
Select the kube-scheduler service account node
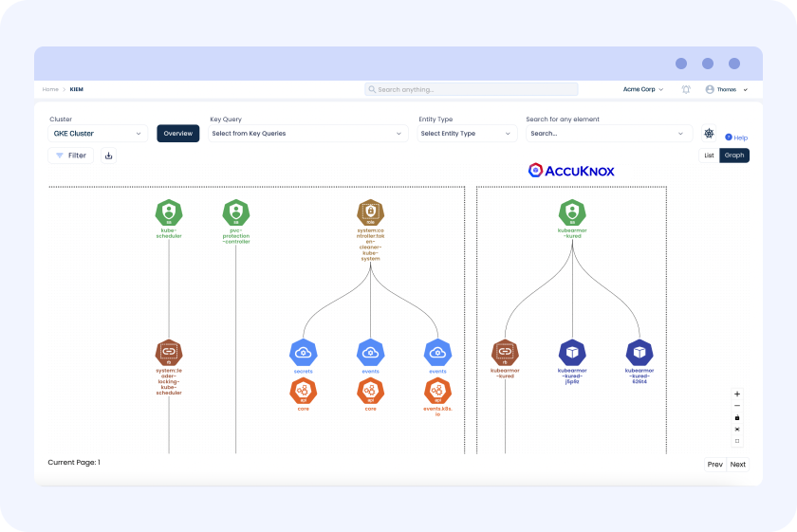tap(169, 212)
